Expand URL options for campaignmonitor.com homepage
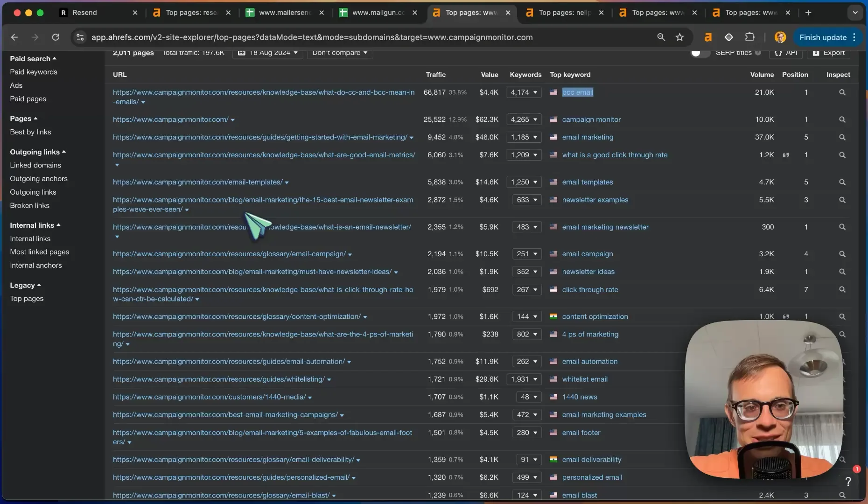Viewport: 868px width, 504px height. coord(232,120)
